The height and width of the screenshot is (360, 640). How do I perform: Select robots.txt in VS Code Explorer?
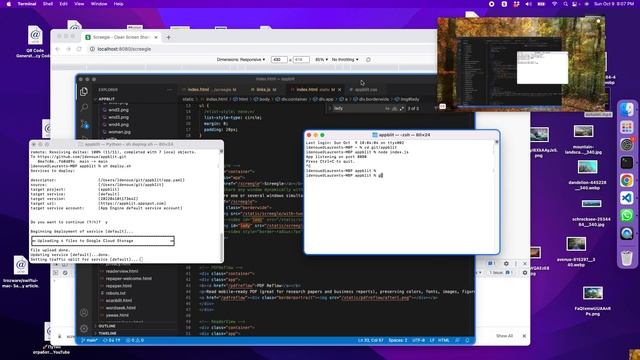pos(116,293)
